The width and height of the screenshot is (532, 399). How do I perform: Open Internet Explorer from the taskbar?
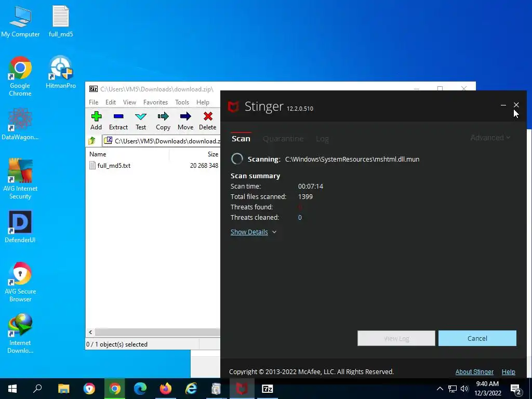[x=191, y=389]
